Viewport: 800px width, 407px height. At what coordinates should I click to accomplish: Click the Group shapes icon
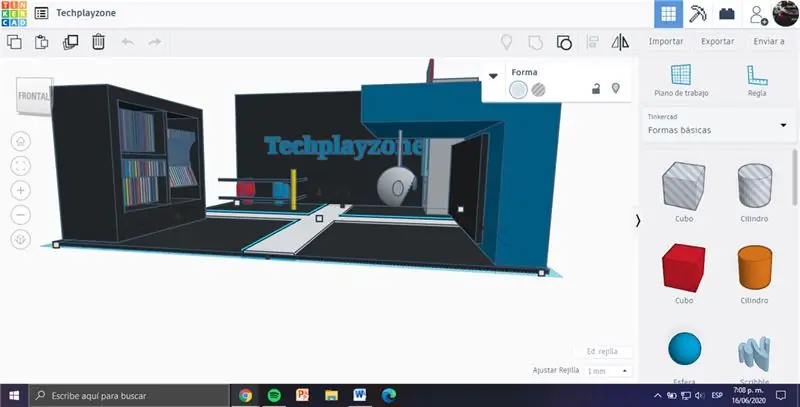pos(535,42)
